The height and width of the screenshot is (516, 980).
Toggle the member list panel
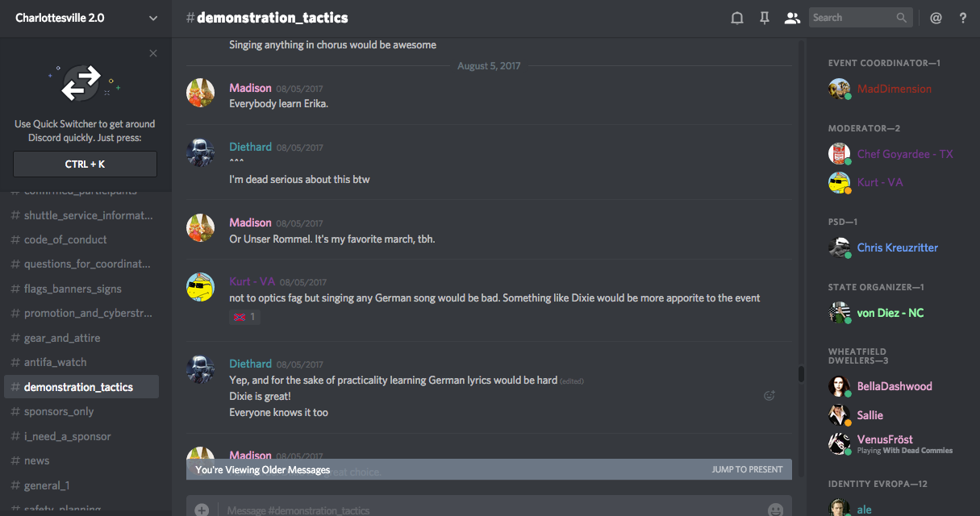point(792,18)
